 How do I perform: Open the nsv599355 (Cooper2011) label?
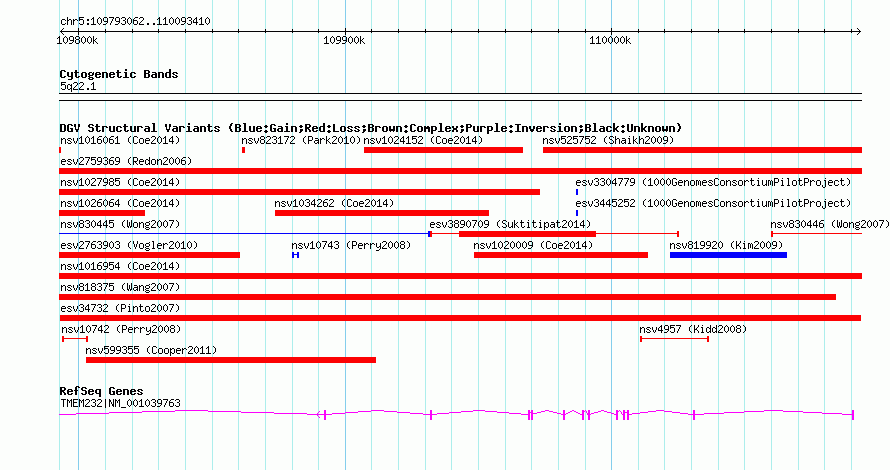point(151,350)
